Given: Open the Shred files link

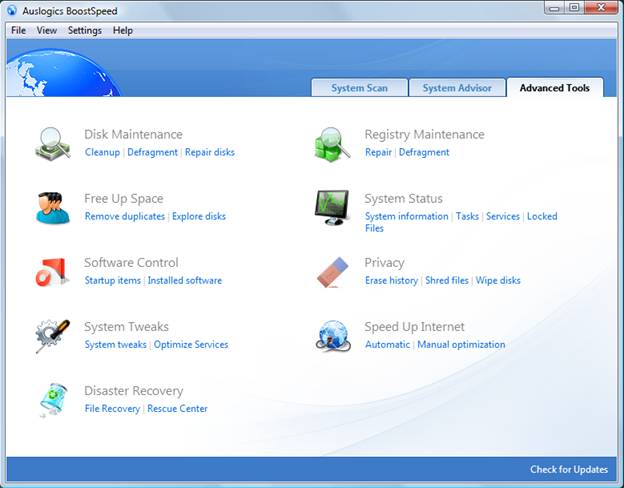Looking at the screenshot, I should point(447,280).
